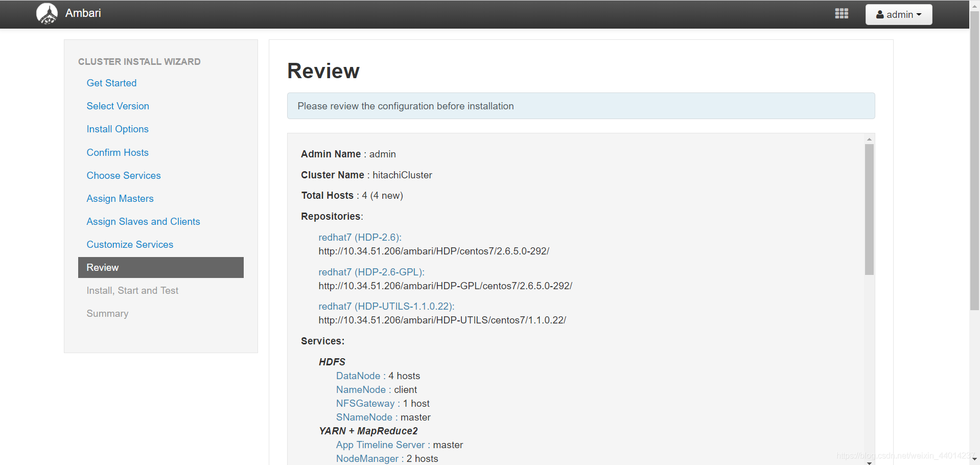Click the Ambari title link

point(83,13)
